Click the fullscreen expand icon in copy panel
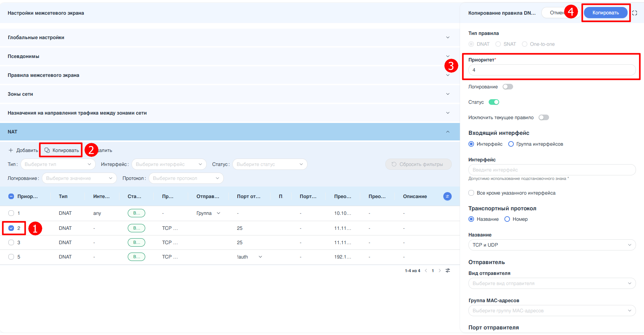The height and width of the screenshot is (335, 644). (x=635, y=13)
